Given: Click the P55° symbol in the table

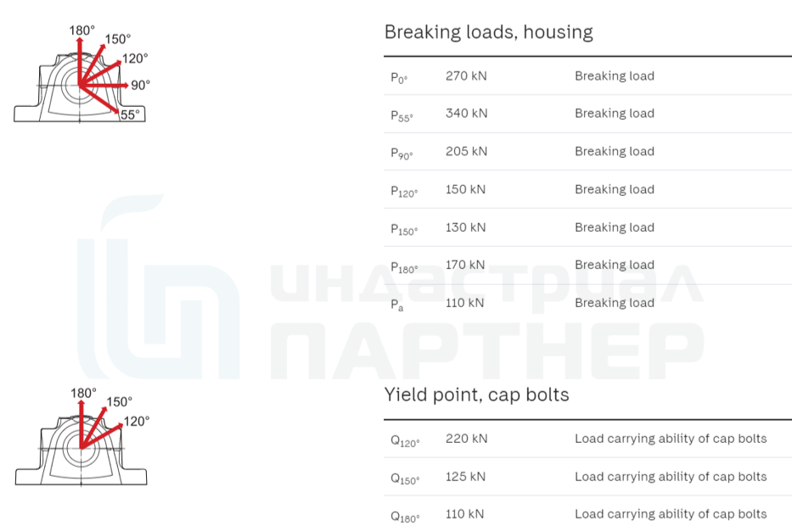Looking at the screenshot, I should pos(402,115).
